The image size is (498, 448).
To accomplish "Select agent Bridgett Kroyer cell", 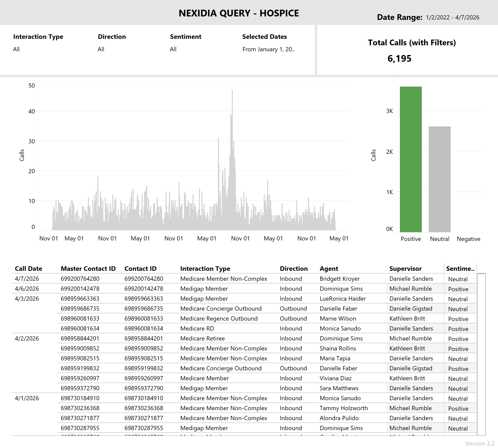I will [340, 279].
